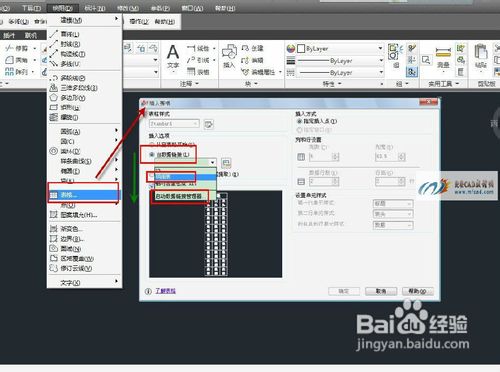Click the Cancel button in Insert Table

coord(381,291)
